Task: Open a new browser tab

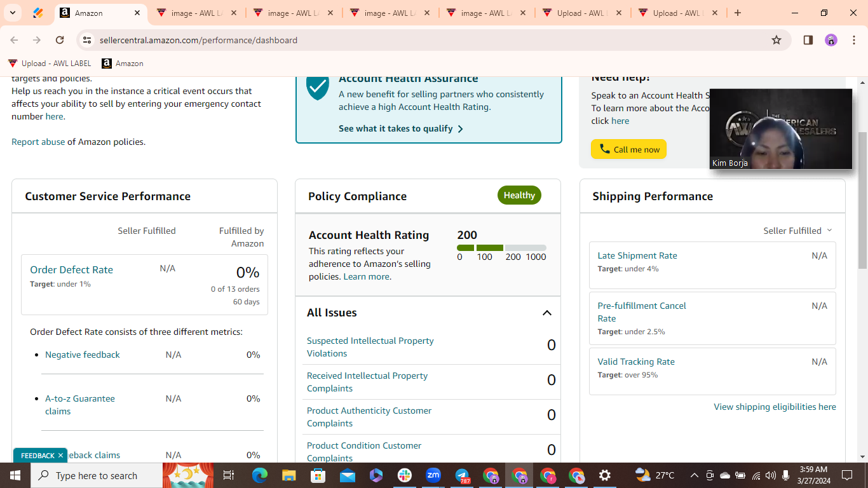Action: tap(738, 13)
